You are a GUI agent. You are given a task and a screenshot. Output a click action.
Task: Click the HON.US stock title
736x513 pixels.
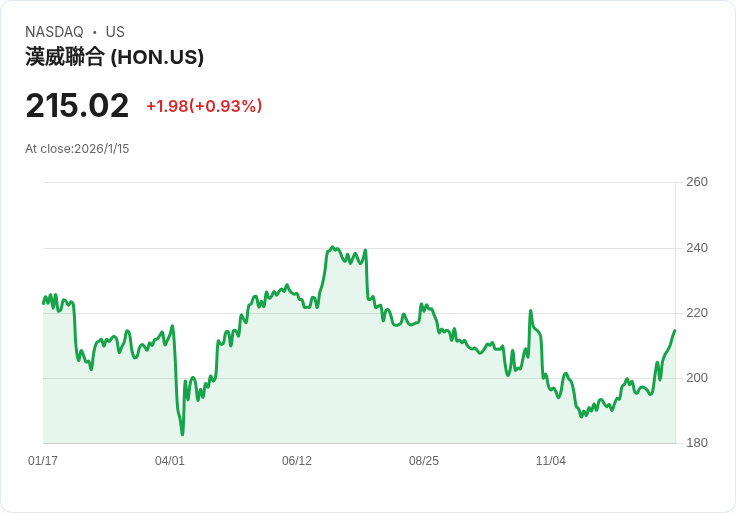[115, 57]
